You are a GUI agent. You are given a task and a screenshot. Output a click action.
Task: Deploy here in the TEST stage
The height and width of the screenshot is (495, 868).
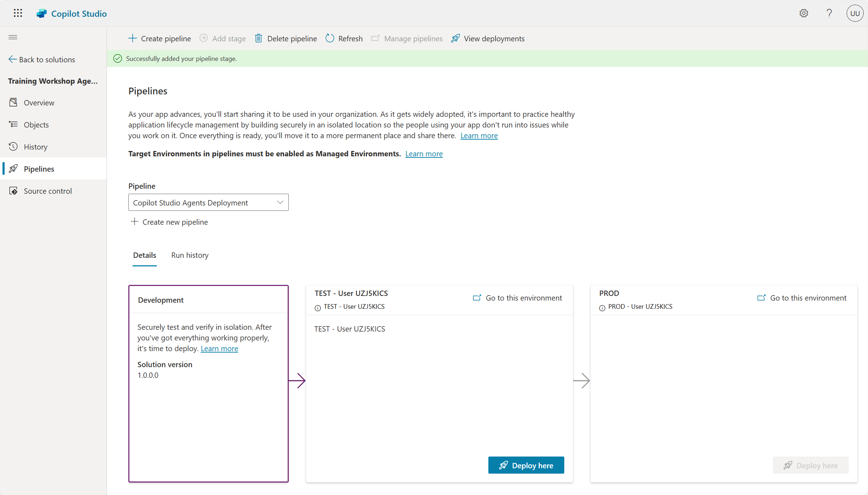[x=526, y=465]
